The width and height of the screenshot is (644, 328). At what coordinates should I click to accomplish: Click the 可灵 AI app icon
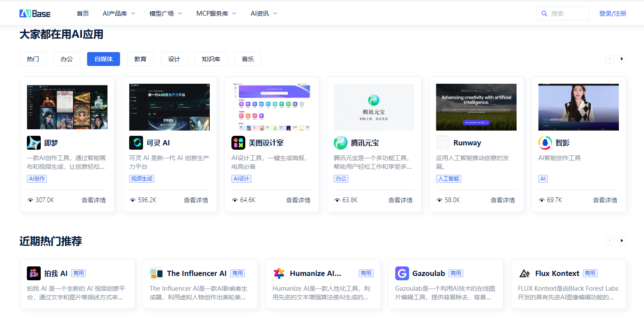(136, 143)
